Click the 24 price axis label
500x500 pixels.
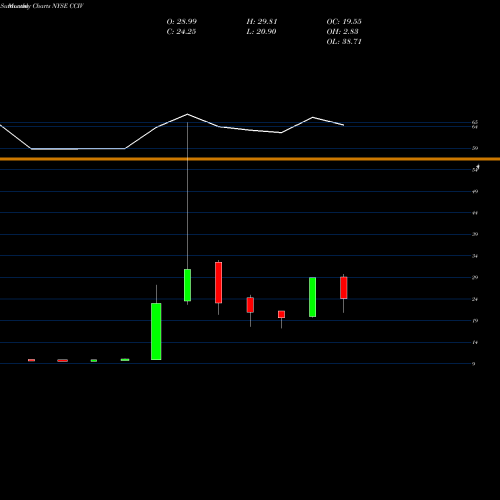tap(475, 299)
